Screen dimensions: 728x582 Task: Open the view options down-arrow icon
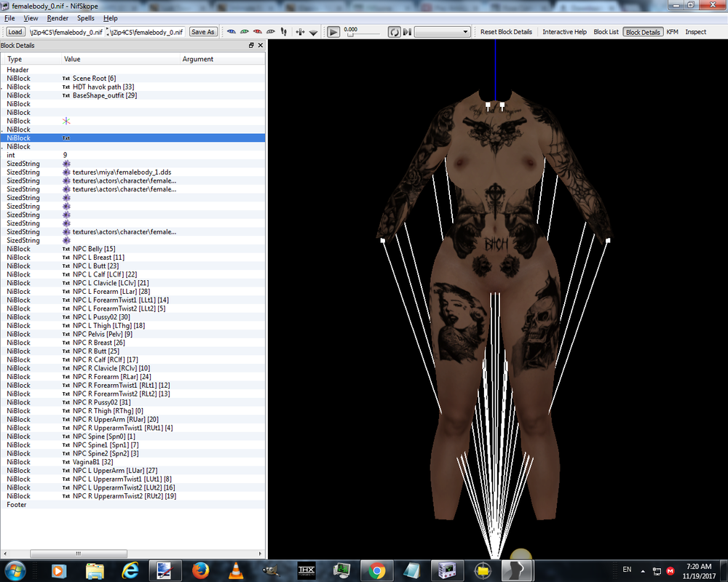pyautogui.click(x=313, y=33)
